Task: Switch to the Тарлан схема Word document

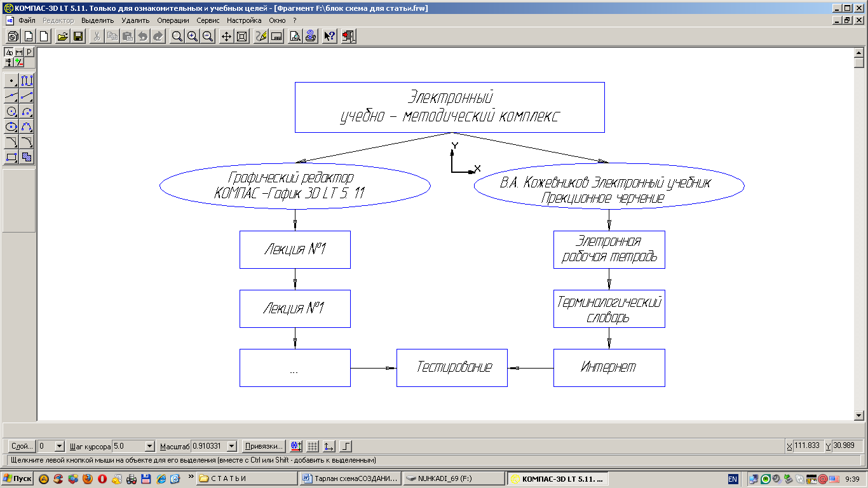Action: [x=351, y=478]
